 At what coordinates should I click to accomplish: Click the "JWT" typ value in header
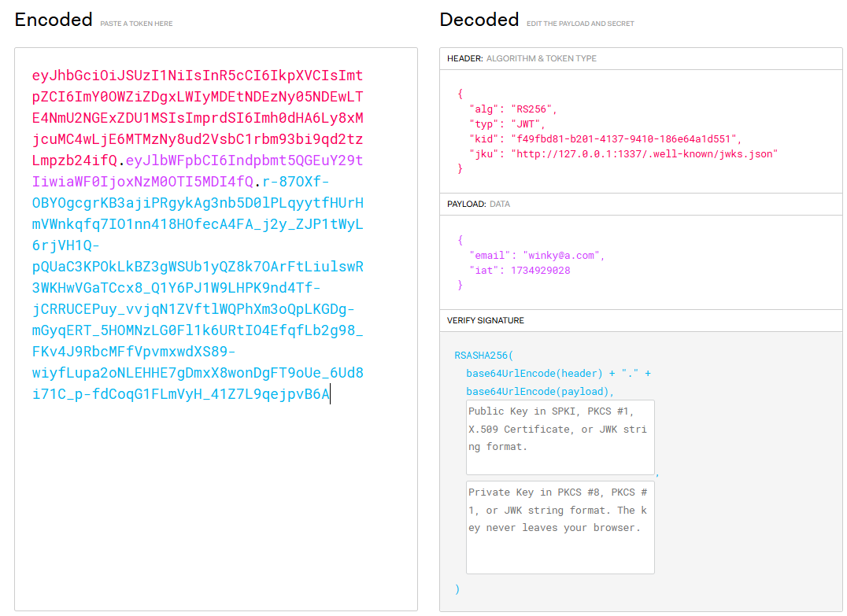click(x=529, y=124)
